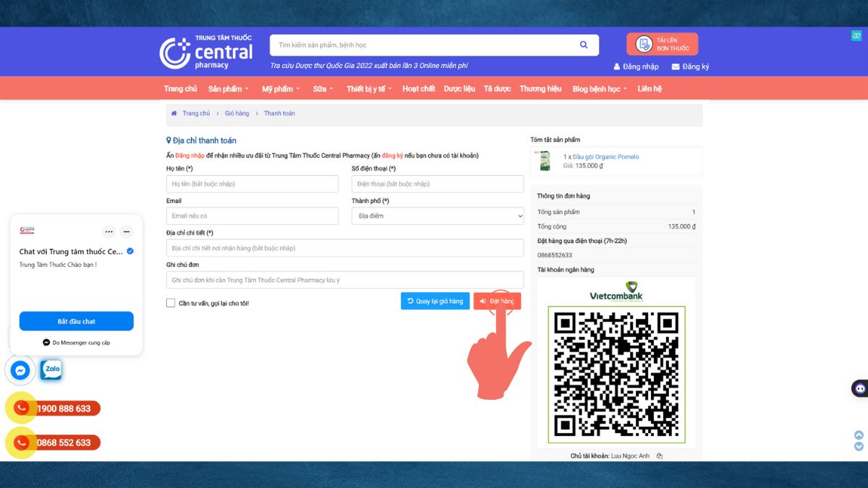868x488 pixels.
Task: Click 'Giỏ hàng' in the breadcrumb
Action: click(x=237, y=114)
